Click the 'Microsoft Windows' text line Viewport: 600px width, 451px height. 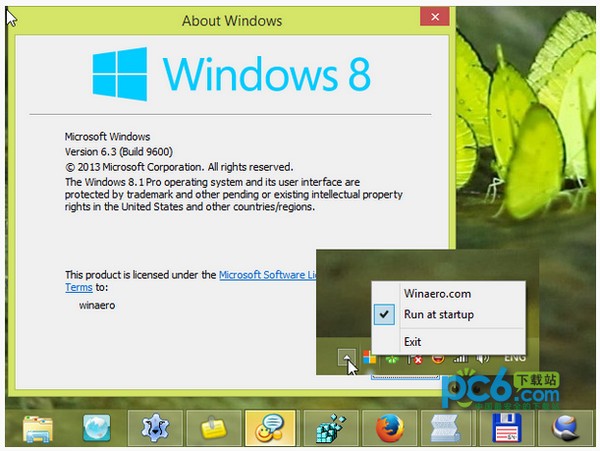point(107,137)
